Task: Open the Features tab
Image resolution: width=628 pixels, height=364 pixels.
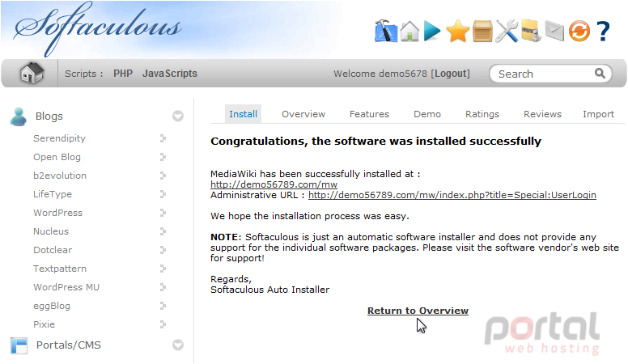Action: [369, 114]
